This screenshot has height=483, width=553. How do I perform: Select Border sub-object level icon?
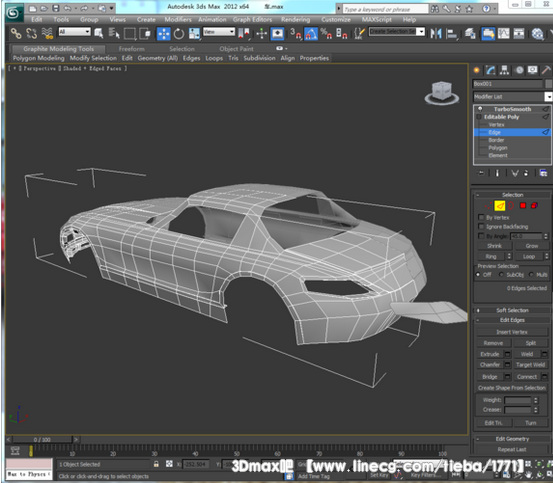tap(511, 206)
